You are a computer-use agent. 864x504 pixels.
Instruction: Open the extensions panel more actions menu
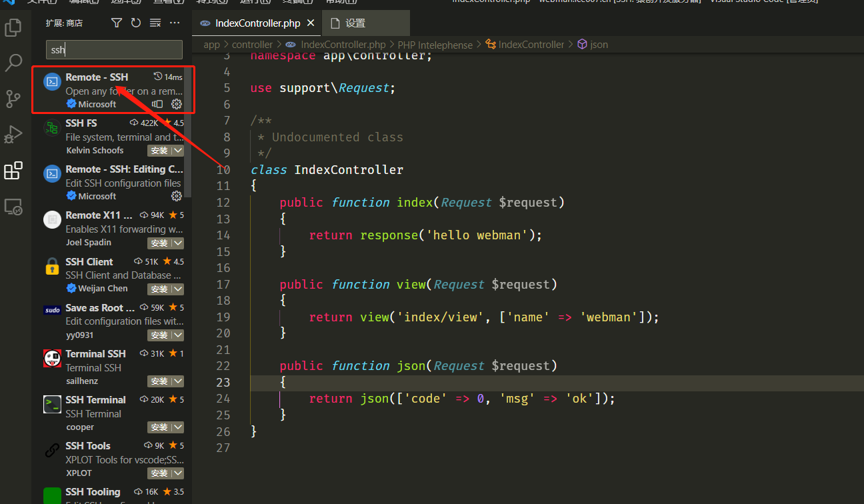coord(175,23)
